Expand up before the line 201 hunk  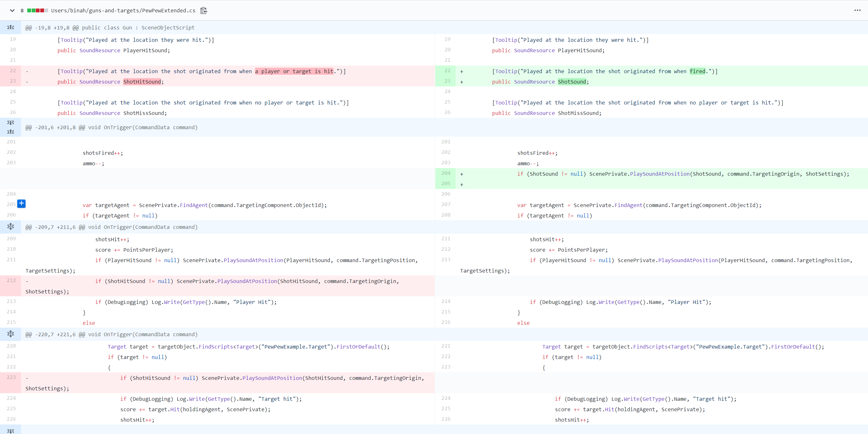[10, 132]
